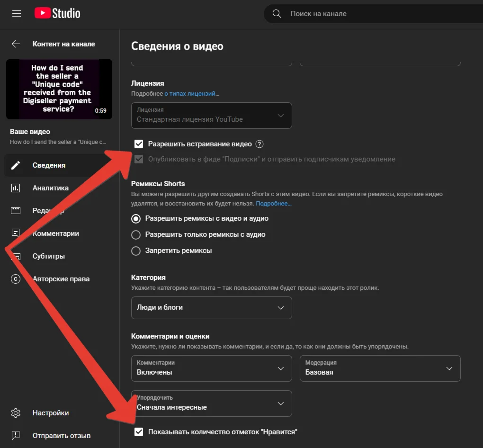Open the Упорядочить sort dropdown
The image size is (483, 448).
(211, 403)
